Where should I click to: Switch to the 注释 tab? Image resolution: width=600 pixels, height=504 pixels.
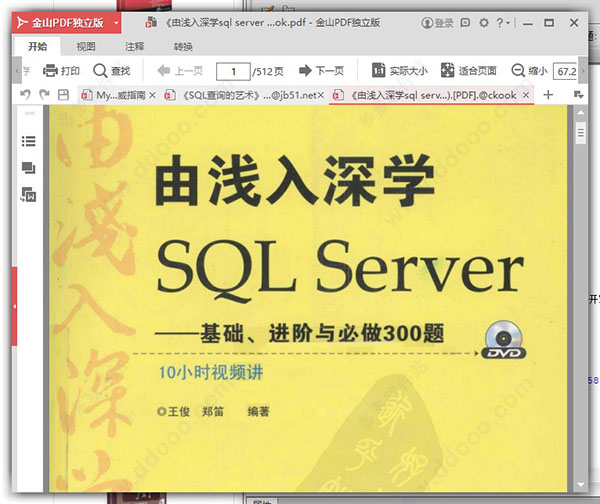134,47
